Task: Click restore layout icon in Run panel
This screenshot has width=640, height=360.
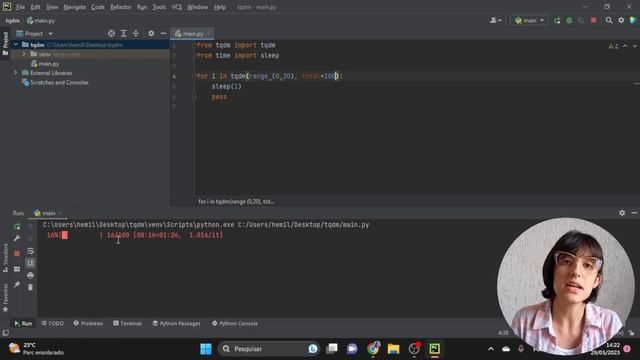Action: click(17, 269)
